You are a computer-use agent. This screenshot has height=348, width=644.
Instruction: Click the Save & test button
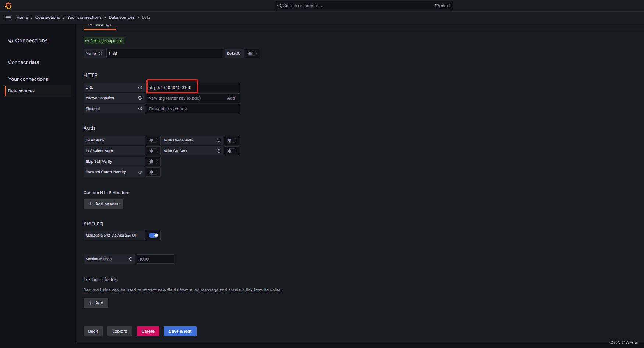[x=180, y=331]
